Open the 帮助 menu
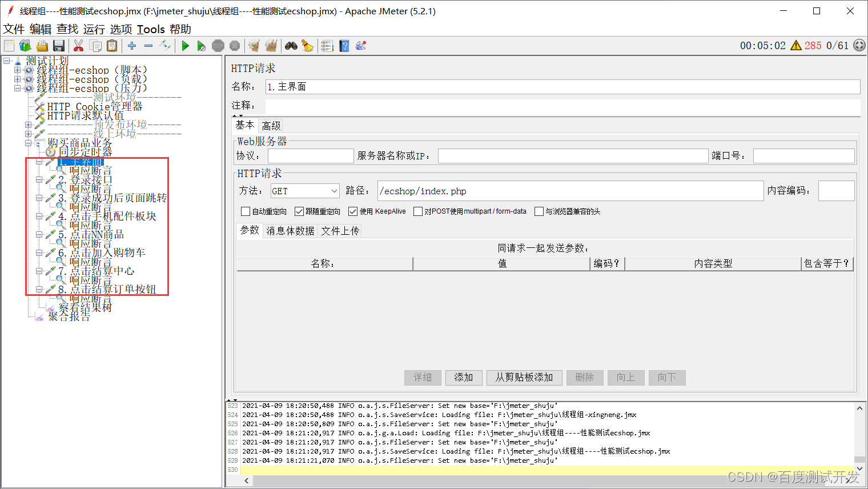This screenshot has height=489, width=868. pos(180,29)
